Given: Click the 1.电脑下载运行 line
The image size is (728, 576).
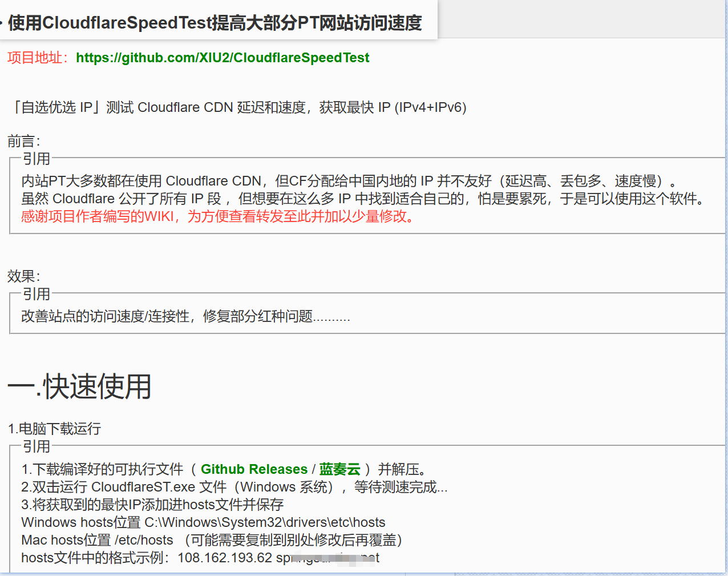Looking at the screenshot, I should coord(55,429).
